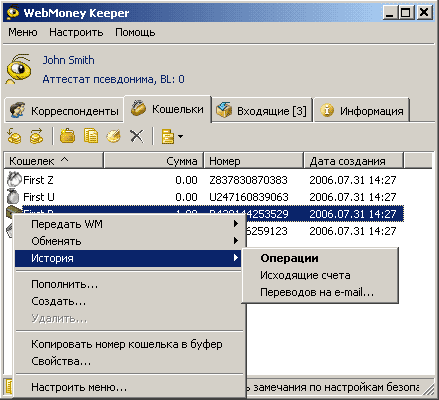Choose Операции in the История submenu
This screenshot has height=400, width=439.
(x=289, y=258)
